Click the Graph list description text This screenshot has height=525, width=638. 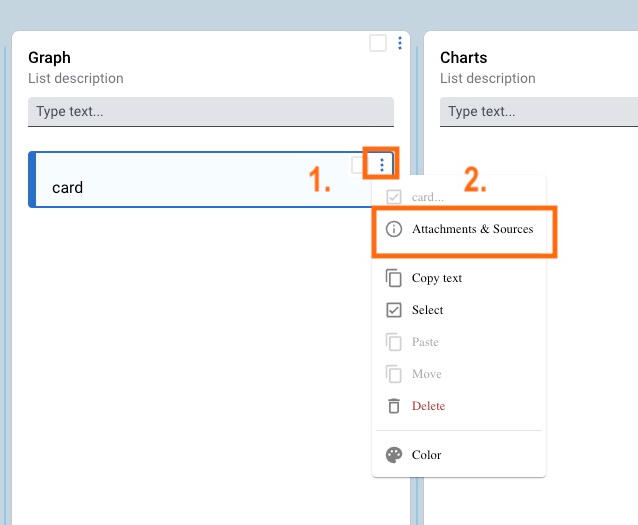click(x=76, y=78)
